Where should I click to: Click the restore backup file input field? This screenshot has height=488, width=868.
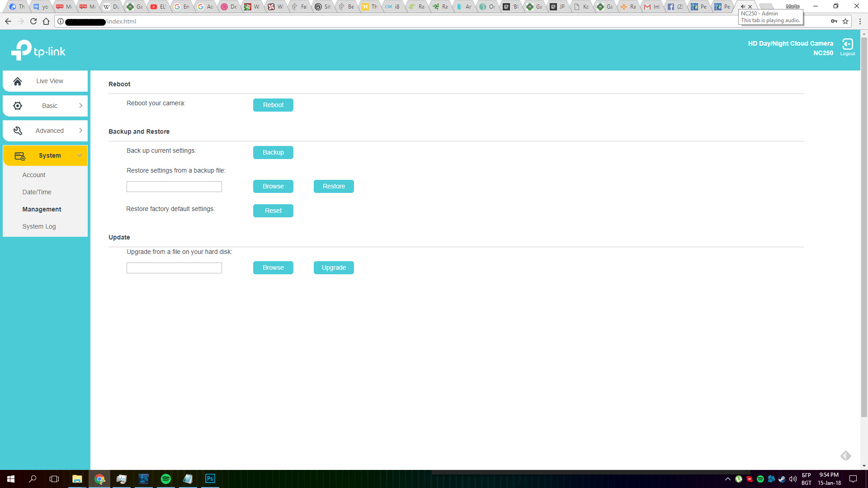tap(174, 187)
